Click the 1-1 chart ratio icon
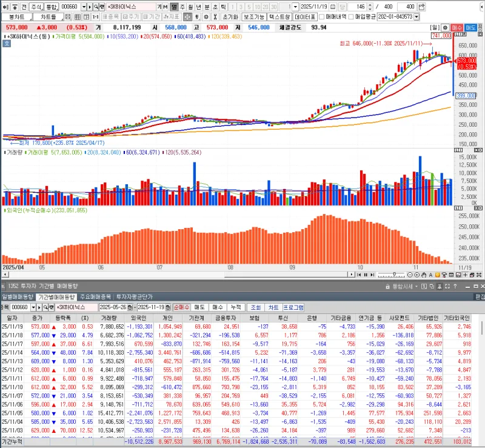The image size is (485, 448). tap(95, 16)
